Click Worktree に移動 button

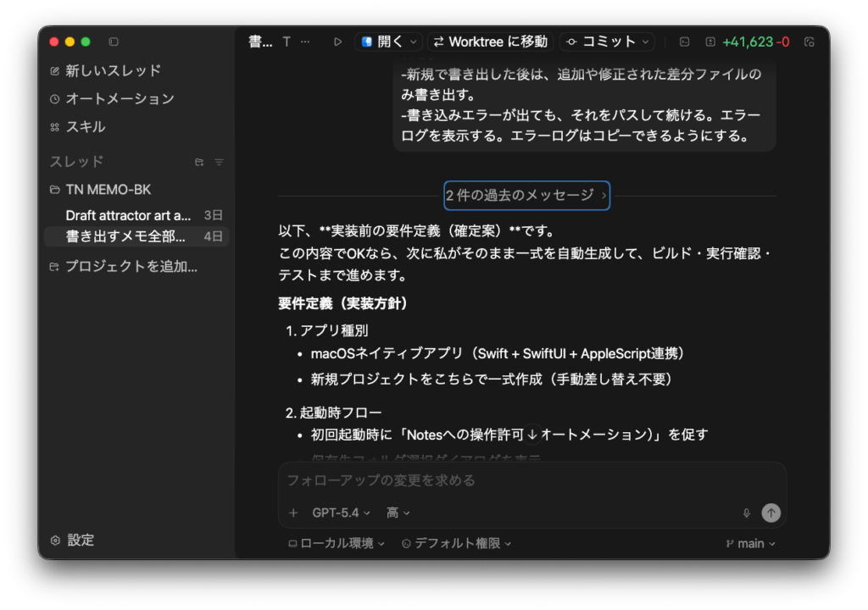pos(490,42)
